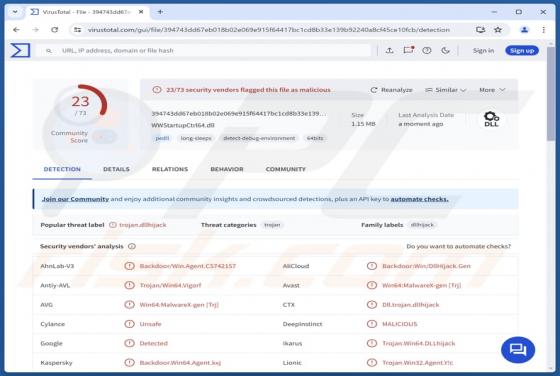
Task: Click warning icon in AliCloud row
Action: [x=372, y=266]
